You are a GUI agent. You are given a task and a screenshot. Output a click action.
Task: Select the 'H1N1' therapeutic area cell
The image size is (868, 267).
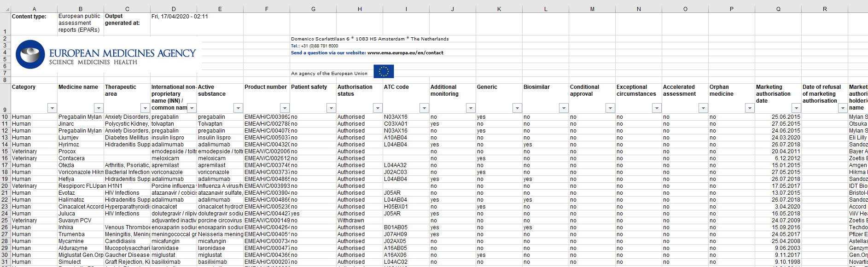tap(127, 186)
